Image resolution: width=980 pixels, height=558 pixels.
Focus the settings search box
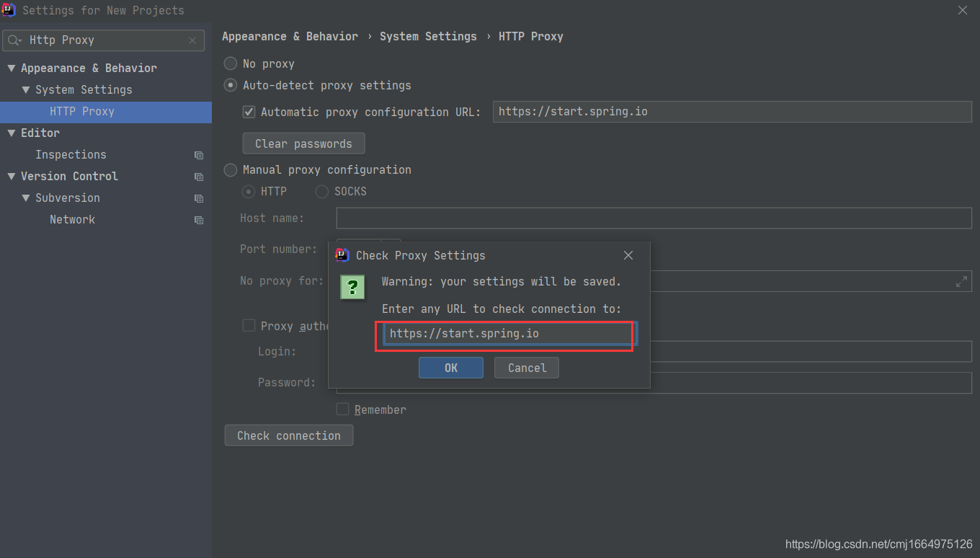tap(103, 40)
